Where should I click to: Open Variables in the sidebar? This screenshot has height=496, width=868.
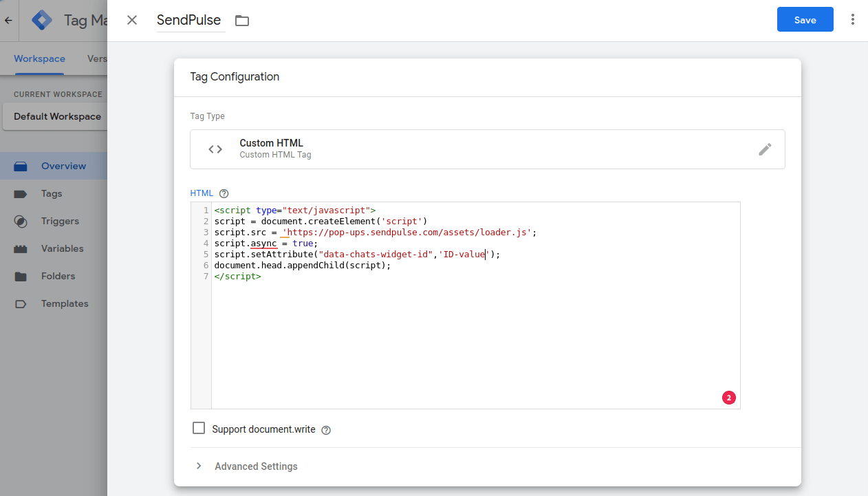[x=62, y=249]
